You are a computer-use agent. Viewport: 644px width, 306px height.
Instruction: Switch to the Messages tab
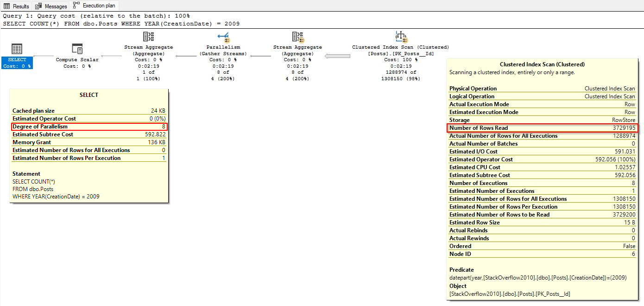pyautogui.click(x=51, y=6)
